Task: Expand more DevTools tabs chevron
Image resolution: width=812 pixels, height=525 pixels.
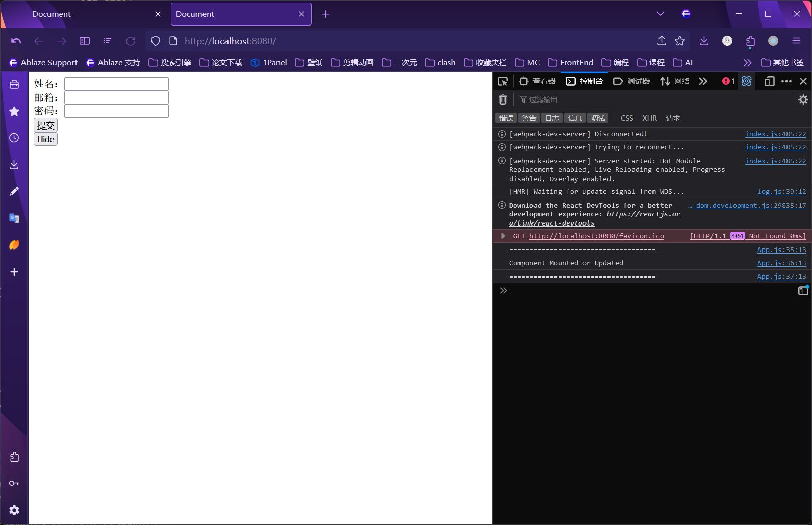Action: (x=703, y=81)
